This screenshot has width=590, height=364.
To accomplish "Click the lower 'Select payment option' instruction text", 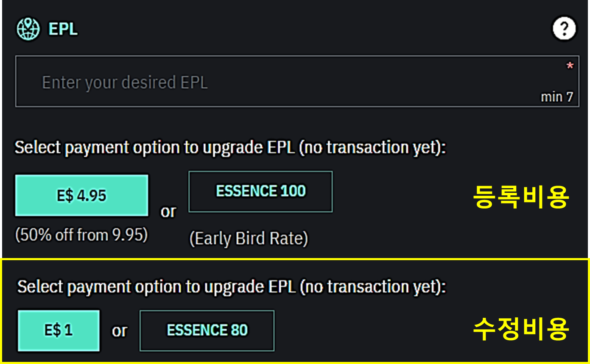I will click(x=232, y=287).
